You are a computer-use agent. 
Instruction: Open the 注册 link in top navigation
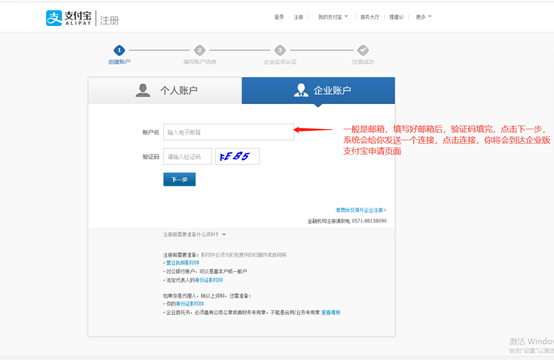point(299,17)
